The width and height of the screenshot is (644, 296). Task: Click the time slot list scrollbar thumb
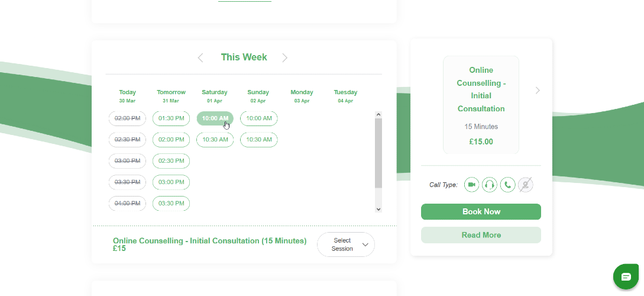(x=378, y=153)
